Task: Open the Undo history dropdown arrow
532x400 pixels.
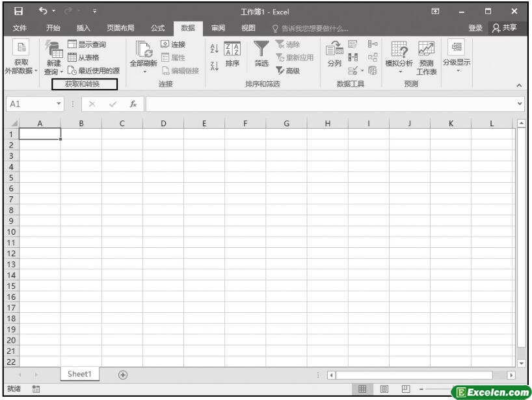Action: pyautogui.click(x=53, y=11)
